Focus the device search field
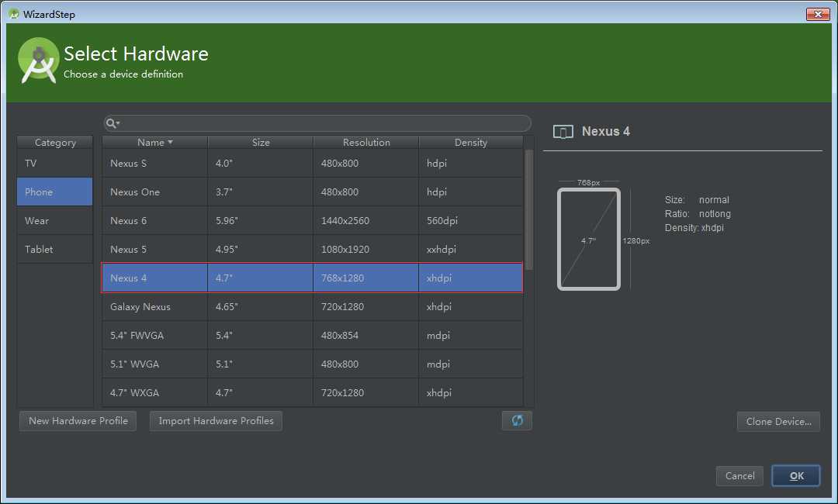This screenshot has width=838, height=504. 317,123
